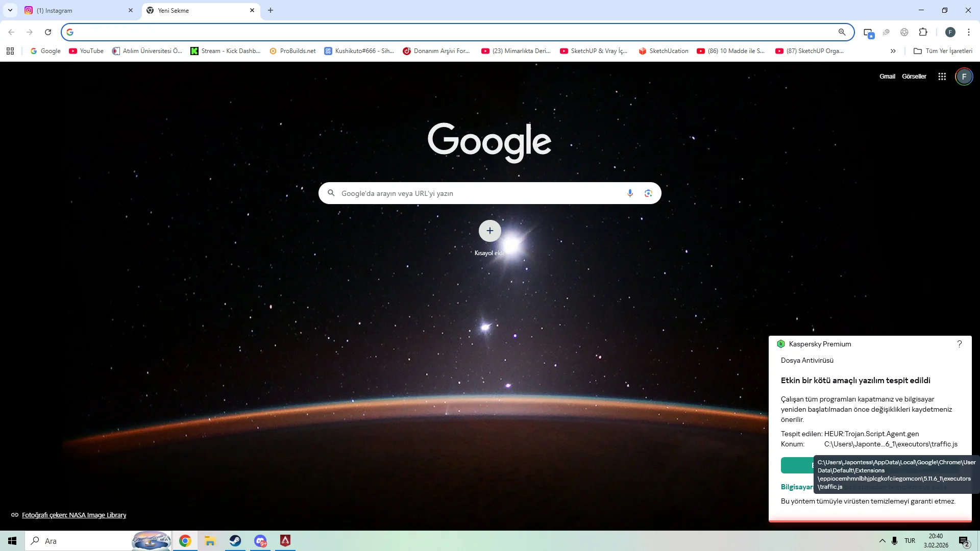Click the green action button in Kaspersky alert
This screenshot has width=980, height=551.
796,465
